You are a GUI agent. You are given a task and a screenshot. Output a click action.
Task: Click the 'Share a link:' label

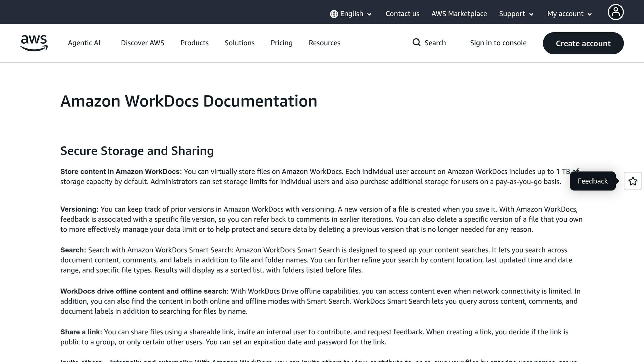pos(81,332)
